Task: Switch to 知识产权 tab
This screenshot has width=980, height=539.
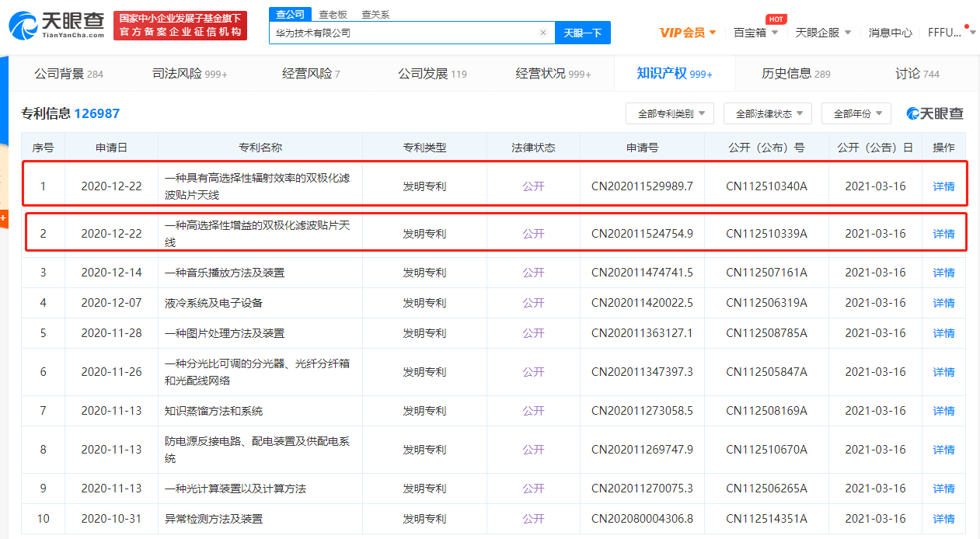Action: pyautogui.click(x=675, y=74)
